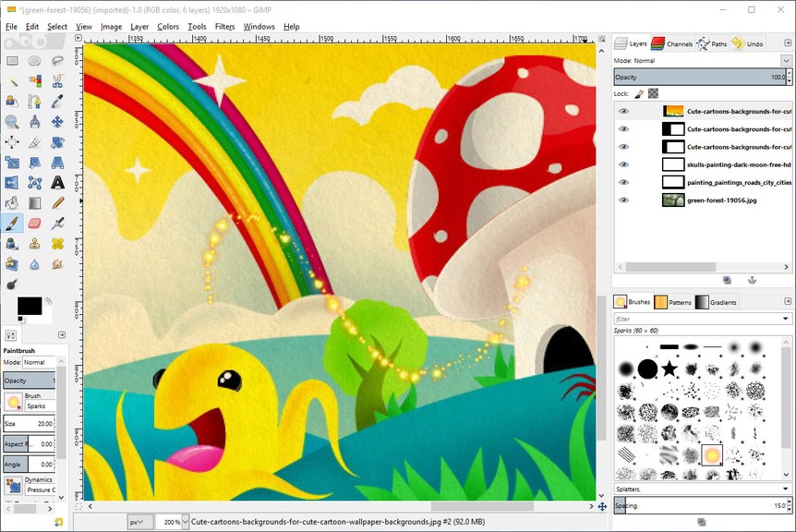The height and width of the screenshot is (532, 796).
Task: Hide the green-forest-19056.jpg layer
Action: pos(623,199)
